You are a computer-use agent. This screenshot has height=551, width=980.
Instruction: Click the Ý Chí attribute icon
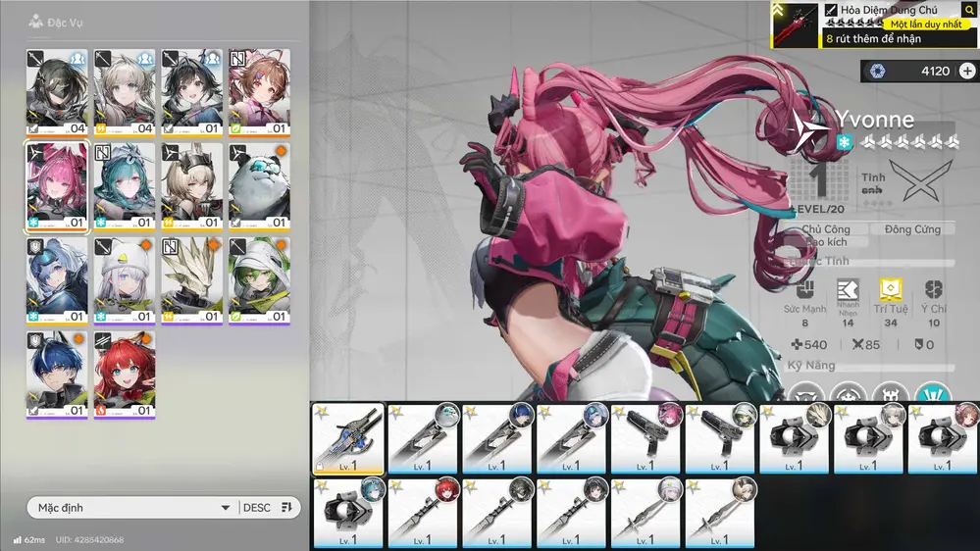point(934,289)
